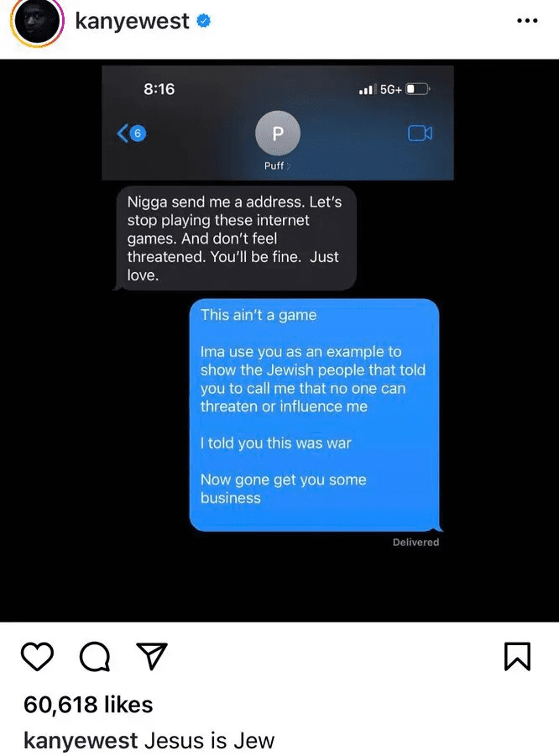
Task: Select the blue sent message bubble
Action: coord(315,415)
